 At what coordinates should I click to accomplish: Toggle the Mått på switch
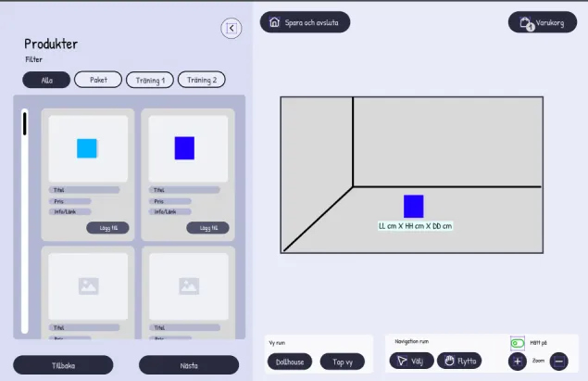click(x=518, y=343)
